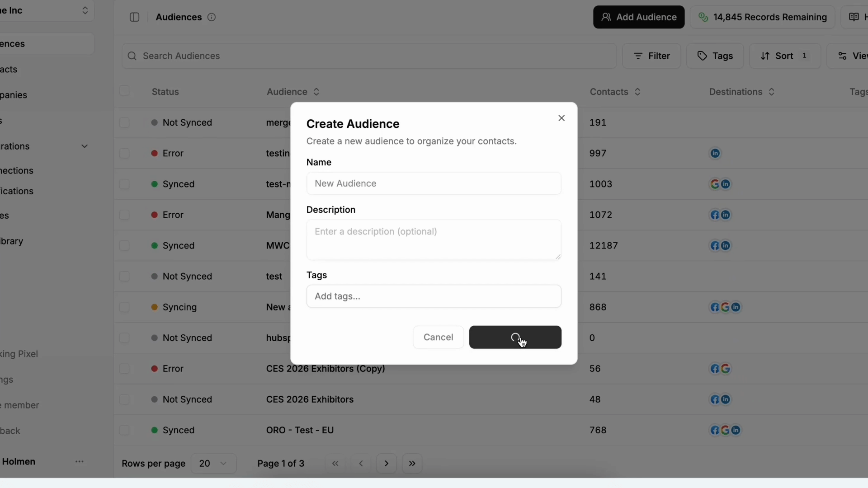Toggle the sidebar panel icon
Screen dimensions: 868x488
tap(134, 17)
